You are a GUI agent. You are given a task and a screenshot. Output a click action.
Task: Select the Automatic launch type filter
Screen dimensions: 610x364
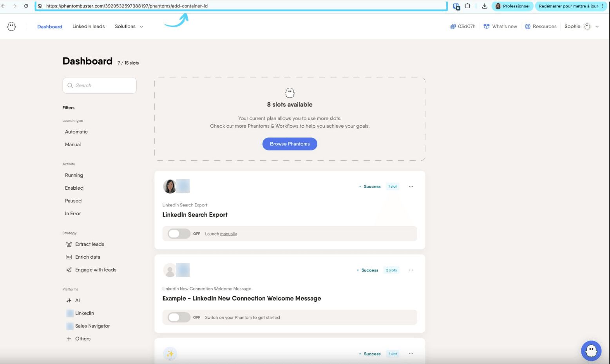[x=76, y=132]
